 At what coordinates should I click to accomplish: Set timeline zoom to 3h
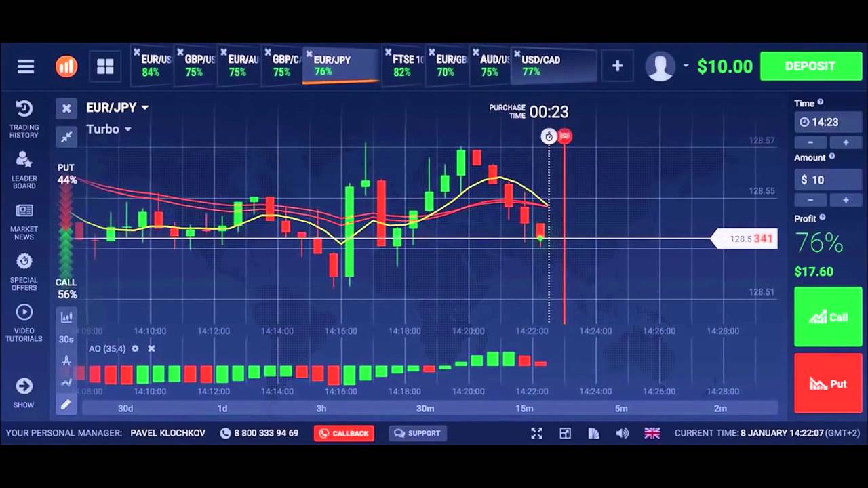pos(321,408)
